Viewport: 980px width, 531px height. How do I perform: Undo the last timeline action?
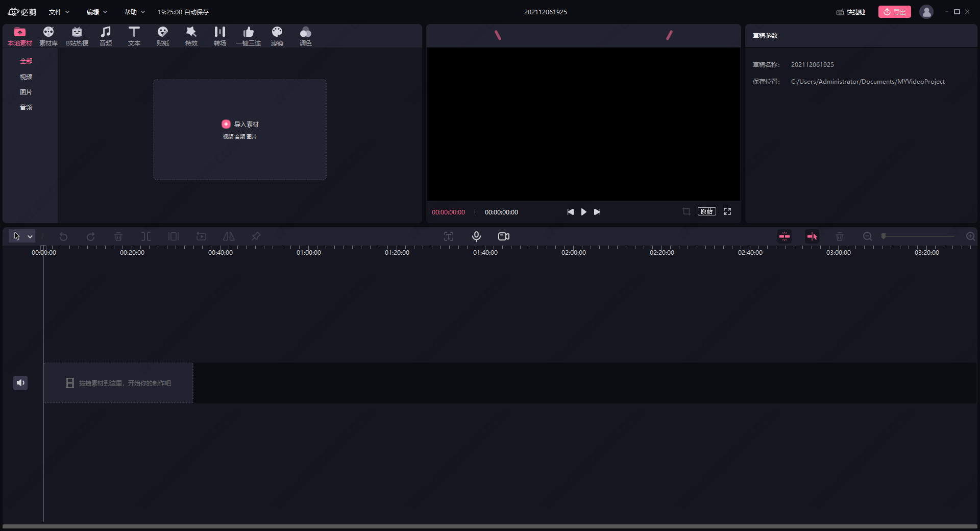click(x=63, y=236)
